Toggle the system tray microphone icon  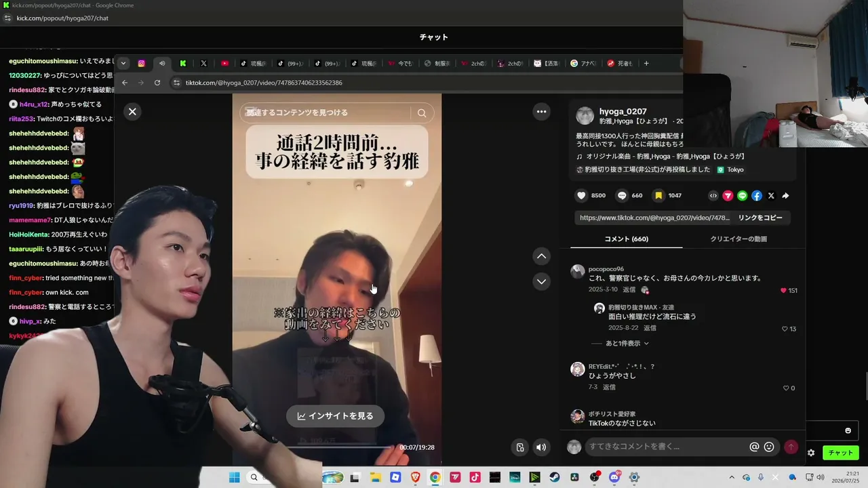click(761, 477)
